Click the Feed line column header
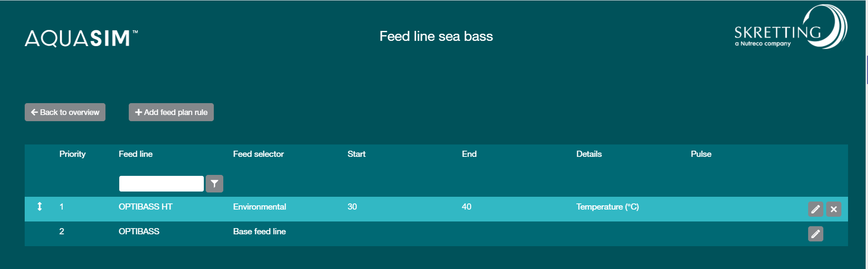This screenshot has height=269, width=868. [x=135, y=154]
